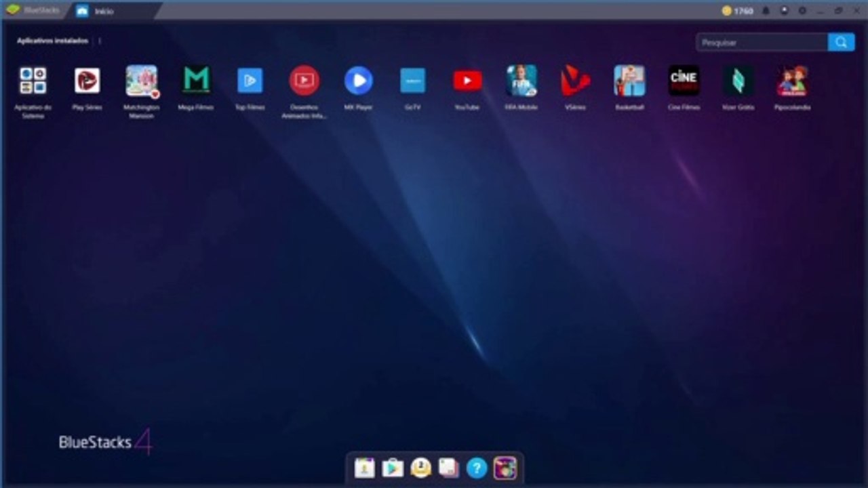Open the stacked windows icon in the dock

point(449,468)
